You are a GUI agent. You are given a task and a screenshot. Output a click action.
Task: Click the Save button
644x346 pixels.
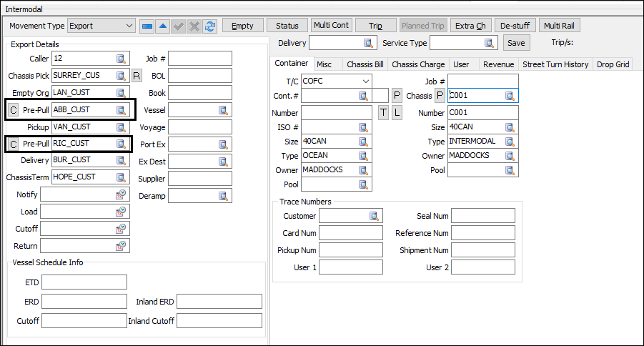515,43
